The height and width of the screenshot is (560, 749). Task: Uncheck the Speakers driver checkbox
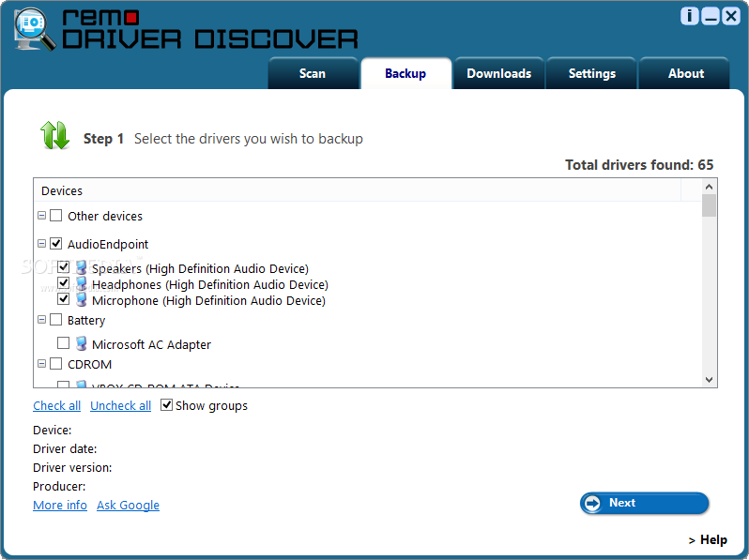coord(63,267)
